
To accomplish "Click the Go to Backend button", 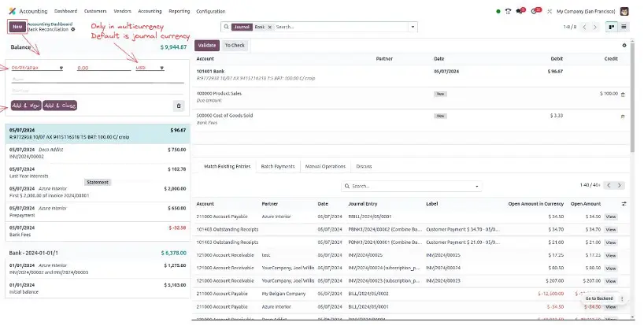I will (x=599, y=299).
